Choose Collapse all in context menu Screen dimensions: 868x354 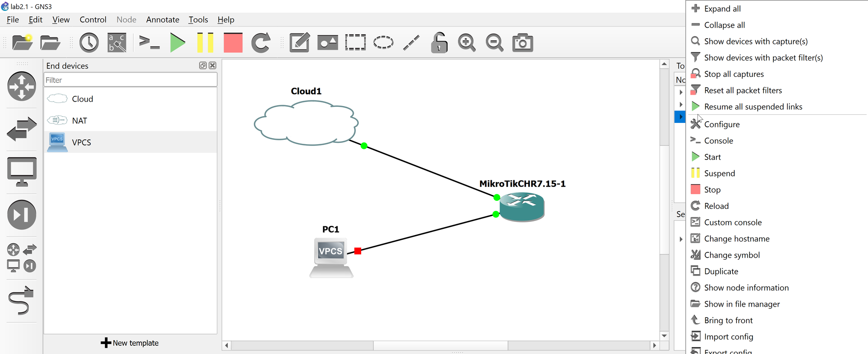(777, 25)
